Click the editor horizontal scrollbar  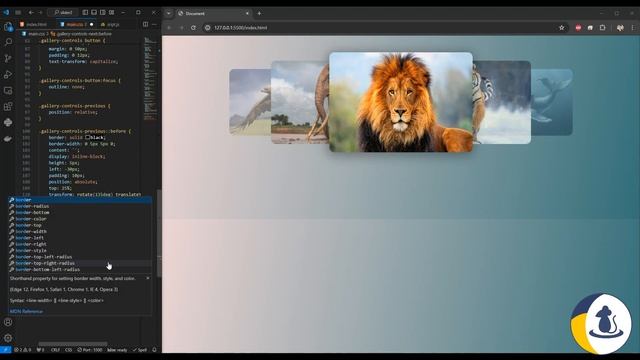tap(73, 344)
